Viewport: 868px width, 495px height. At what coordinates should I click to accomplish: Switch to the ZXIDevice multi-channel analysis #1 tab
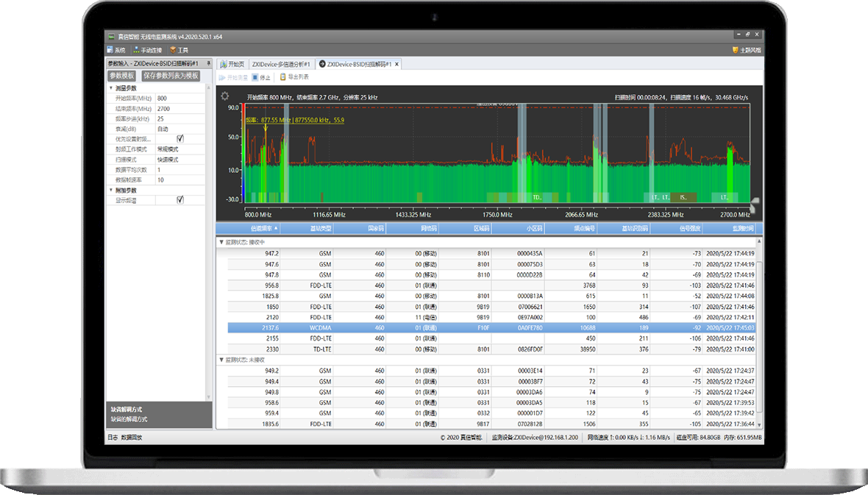282,64
